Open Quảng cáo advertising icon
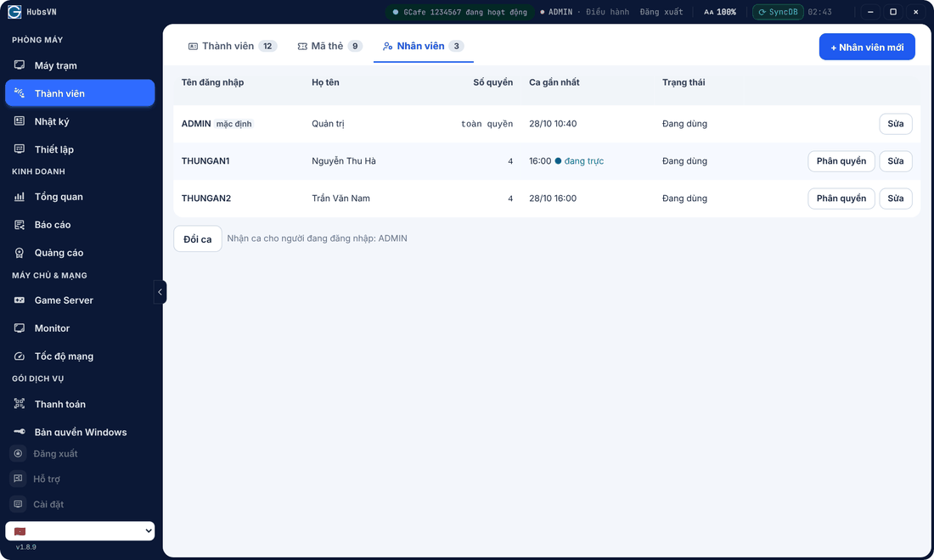Screen dimensions: 934x560 click(x=20, y=252)
